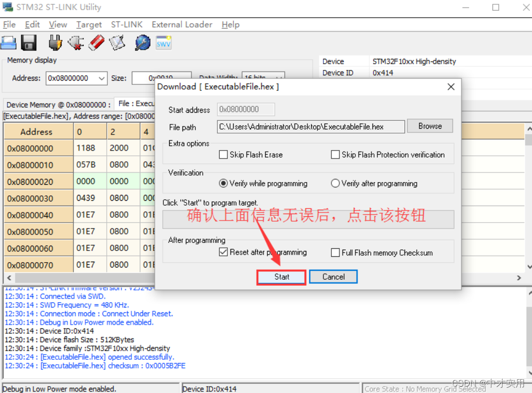The height and width of the screenshot is (393, 532).
Task: Click memory cell value 0439
Action: (x=90, y=198)
